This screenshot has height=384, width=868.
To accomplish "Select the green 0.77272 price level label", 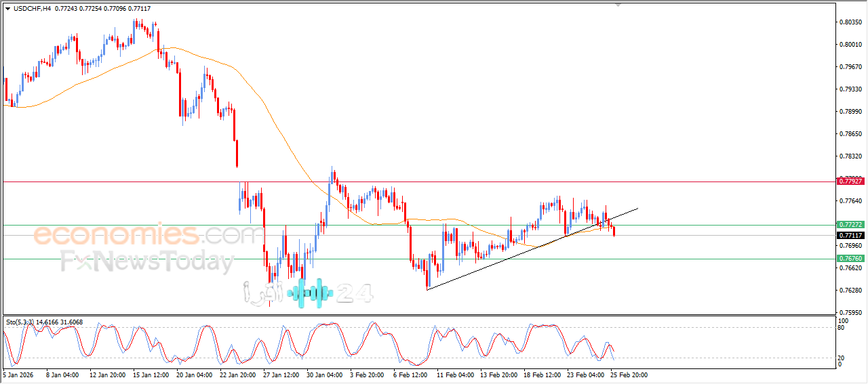I will 850,224.
